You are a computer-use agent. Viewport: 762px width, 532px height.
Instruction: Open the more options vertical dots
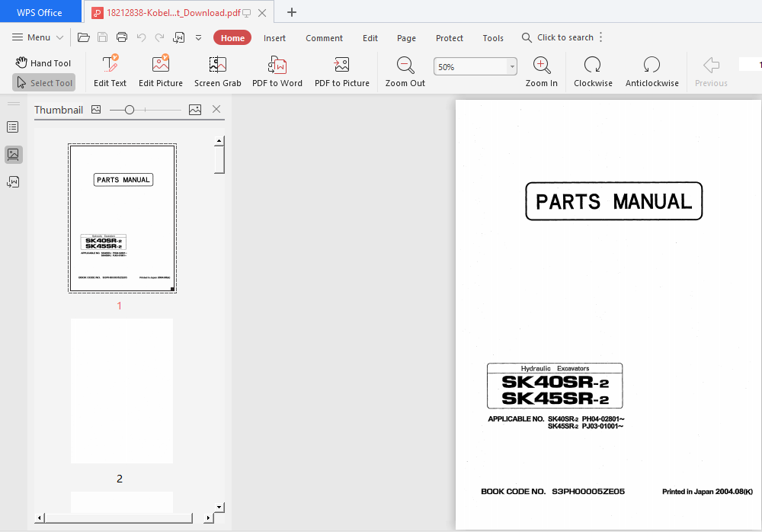[601, 37]
